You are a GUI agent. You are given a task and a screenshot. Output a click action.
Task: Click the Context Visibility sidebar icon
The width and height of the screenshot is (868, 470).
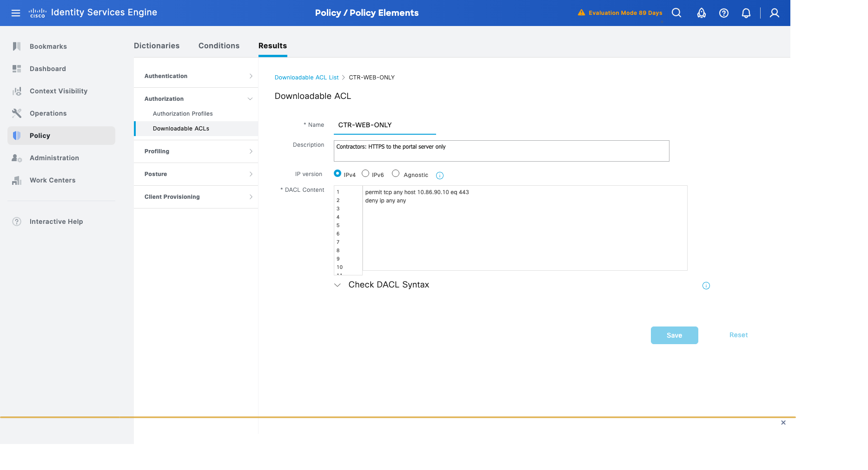pyautogui.click(x=17, y=91)
